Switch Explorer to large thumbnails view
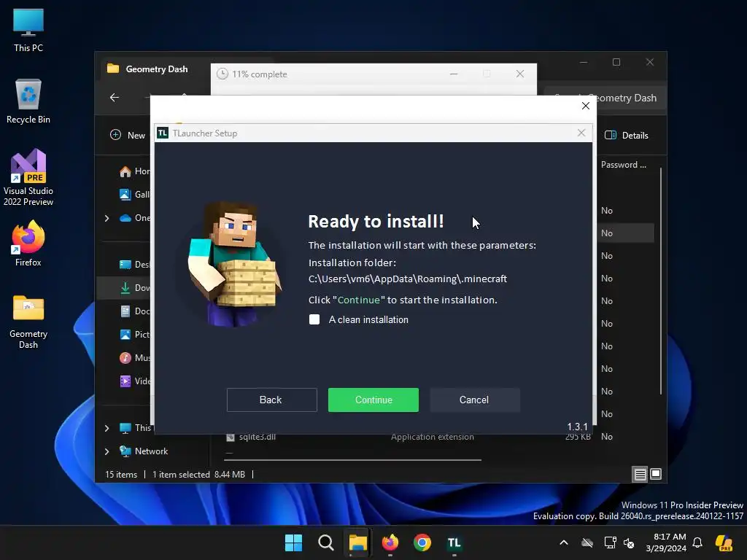 tap(656, 474)
